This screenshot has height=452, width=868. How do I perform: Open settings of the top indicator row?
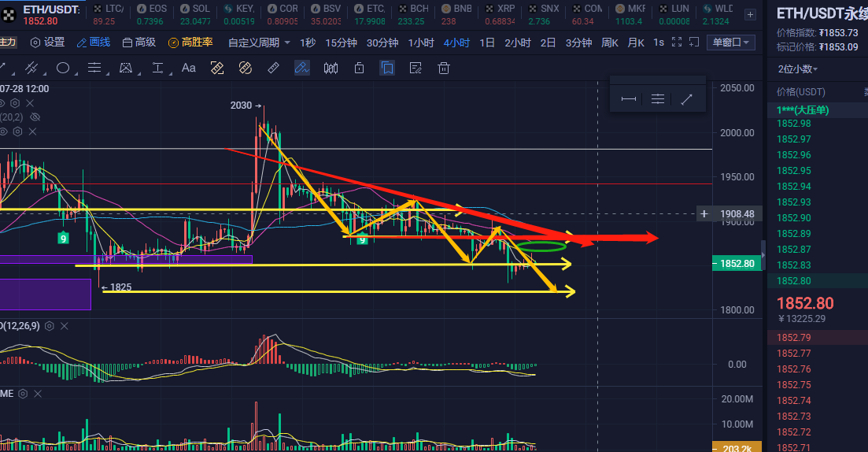coord(15,103)
